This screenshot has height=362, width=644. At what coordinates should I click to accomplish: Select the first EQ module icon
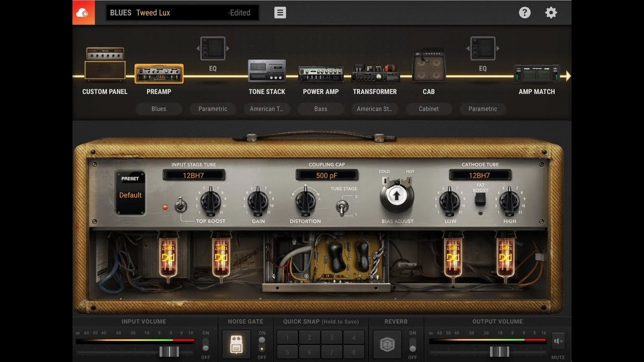pos(213,48)
